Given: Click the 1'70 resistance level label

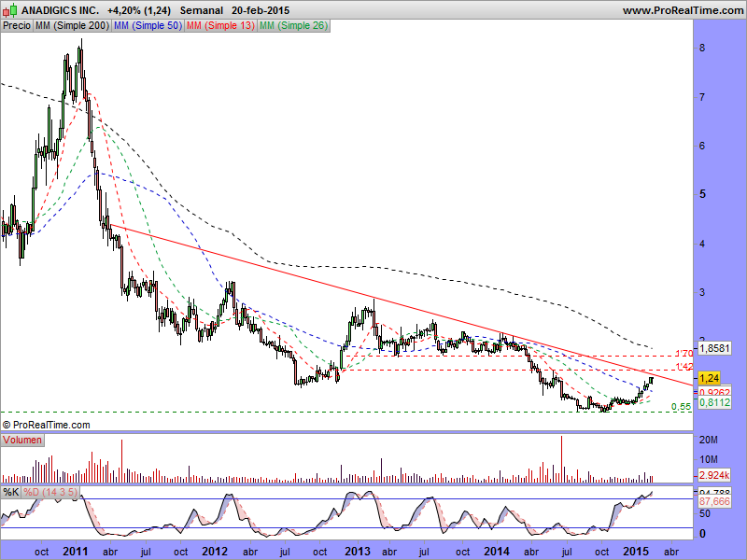Looking at the screenshot, I should click(684, 354).
